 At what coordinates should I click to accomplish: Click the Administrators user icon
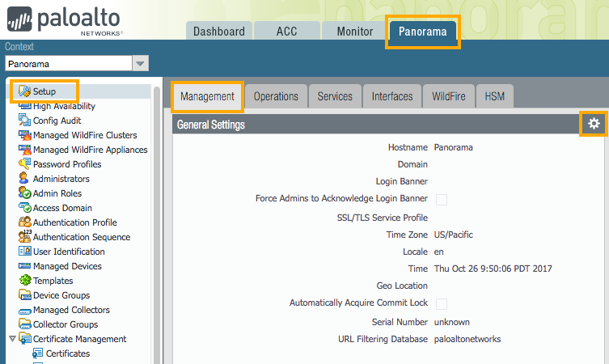tap(24, 179)
